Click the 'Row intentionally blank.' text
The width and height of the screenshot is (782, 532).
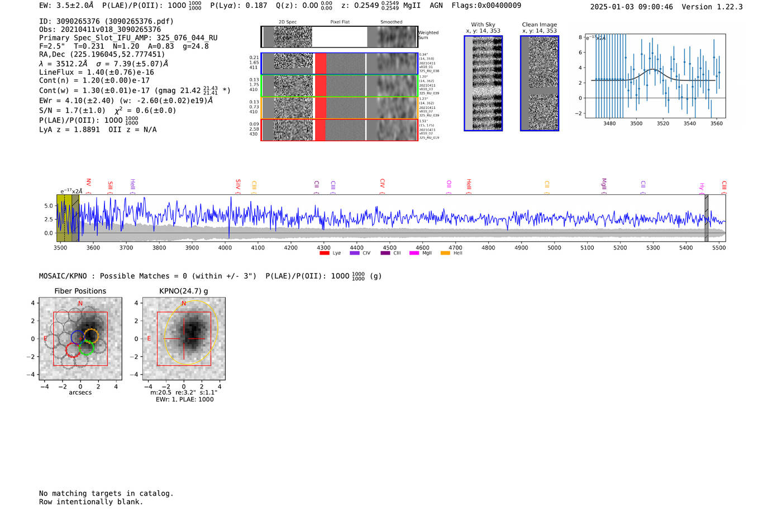coord(91,502)
